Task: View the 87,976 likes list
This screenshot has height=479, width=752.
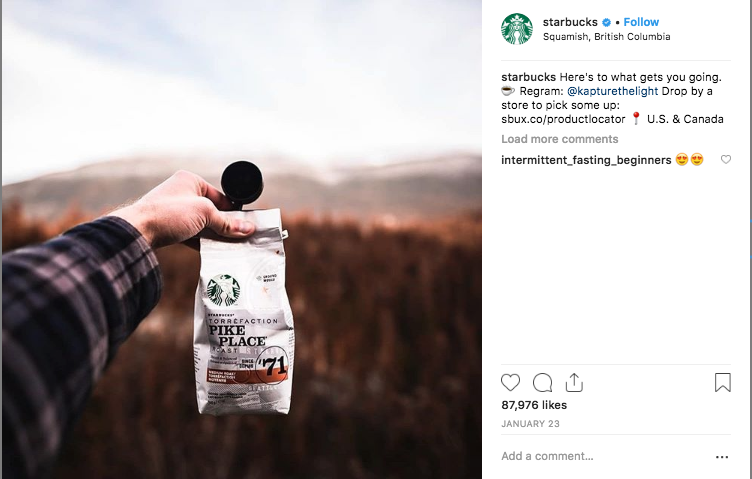Action: 534,405
